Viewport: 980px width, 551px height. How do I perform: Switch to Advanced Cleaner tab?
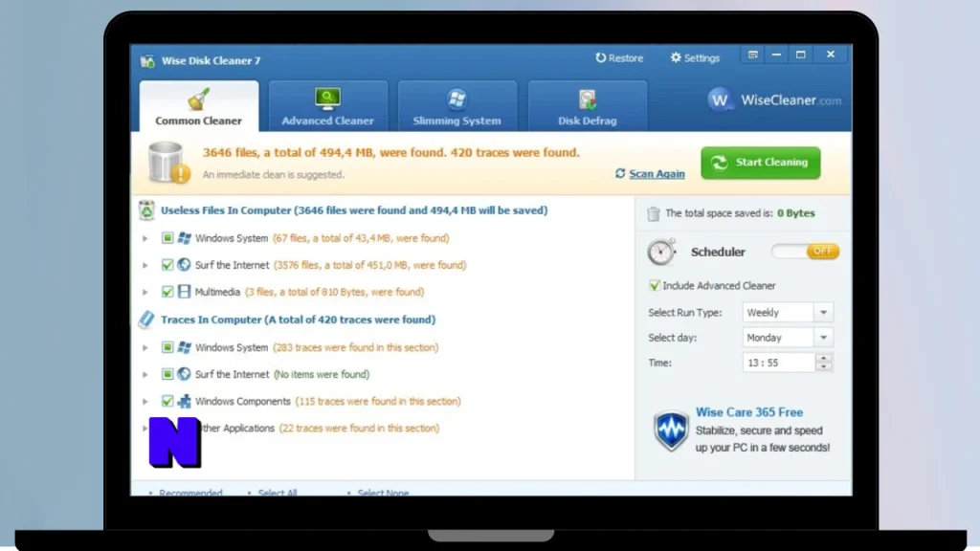tap(327, 106)
